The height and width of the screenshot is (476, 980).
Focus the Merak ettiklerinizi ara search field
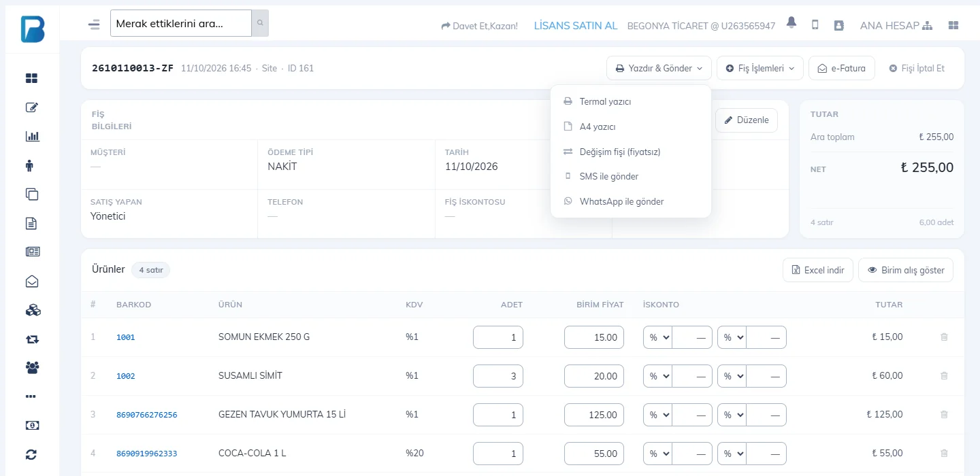(x=181, y=23)
